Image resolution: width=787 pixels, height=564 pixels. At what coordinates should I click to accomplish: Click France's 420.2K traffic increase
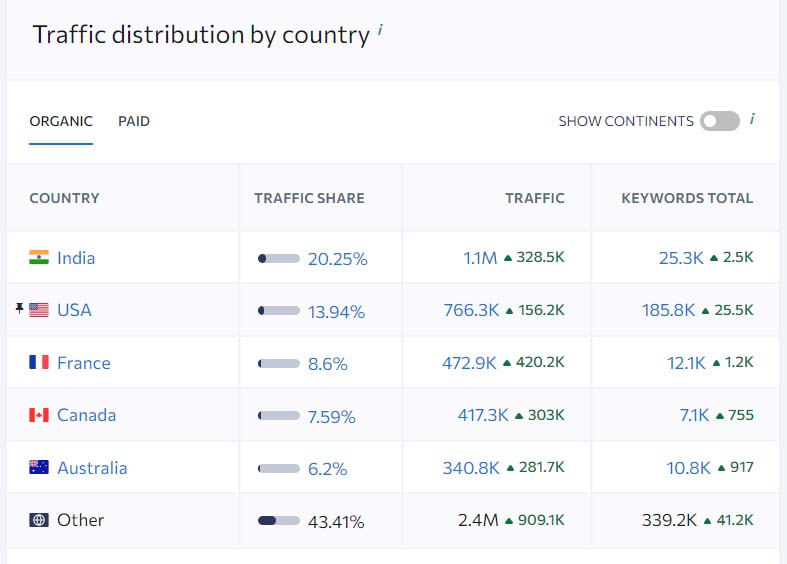coord(540,362)
